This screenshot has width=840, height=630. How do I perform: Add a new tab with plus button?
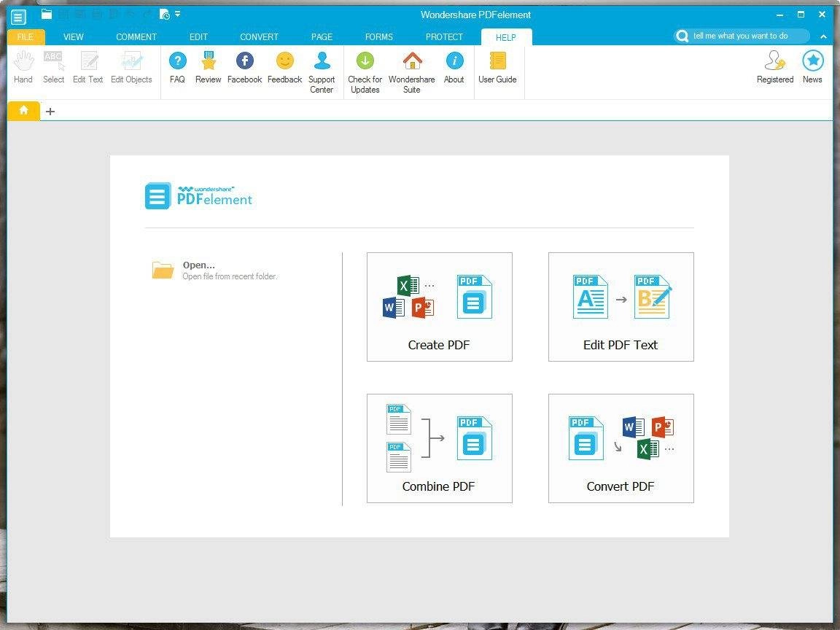point(50,112)
